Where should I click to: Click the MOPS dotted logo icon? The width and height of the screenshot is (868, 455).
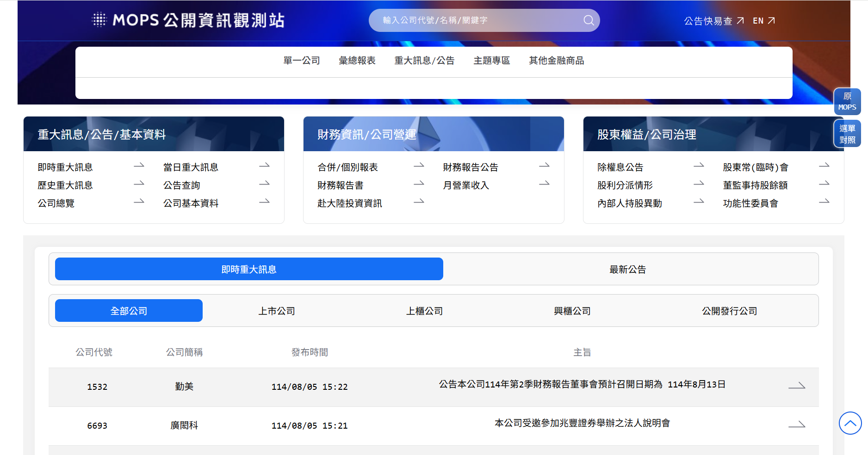point(99,20)
